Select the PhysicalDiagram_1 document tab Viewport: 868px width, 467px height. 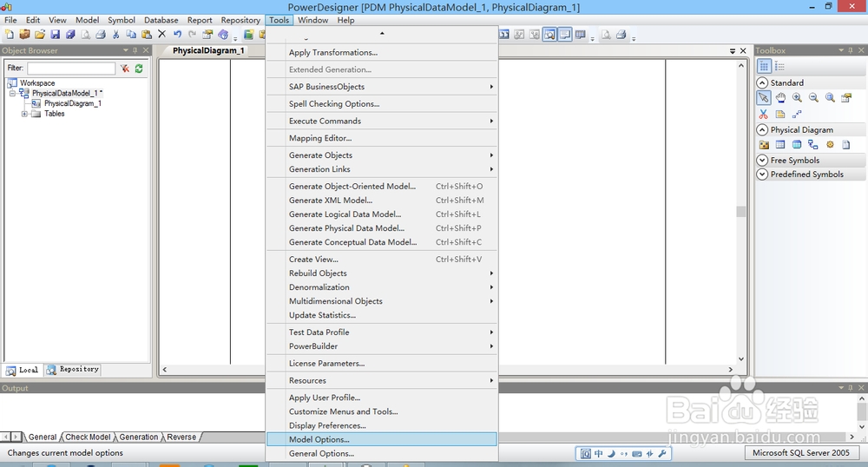pos(208,50)
